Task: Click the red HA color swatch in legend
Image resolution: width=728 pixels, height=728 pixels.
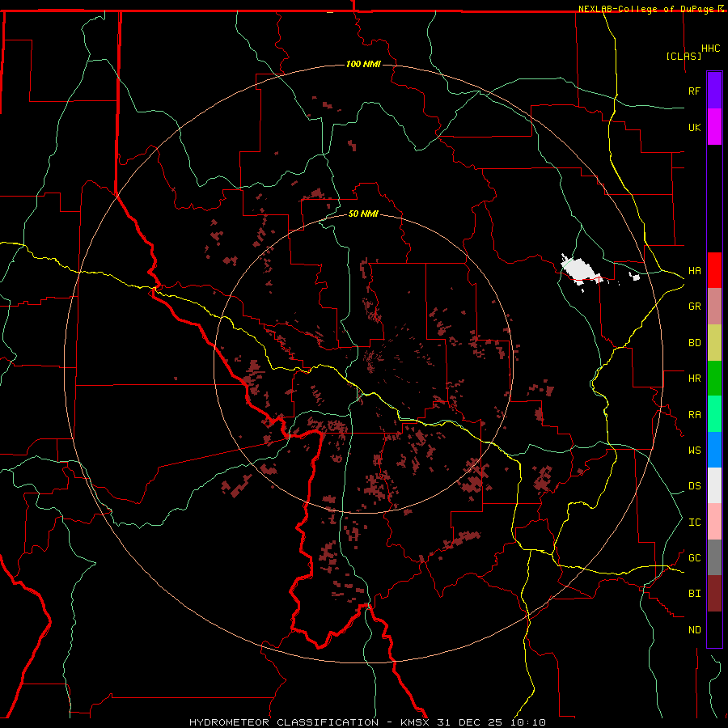Action: tap(714, 270)
